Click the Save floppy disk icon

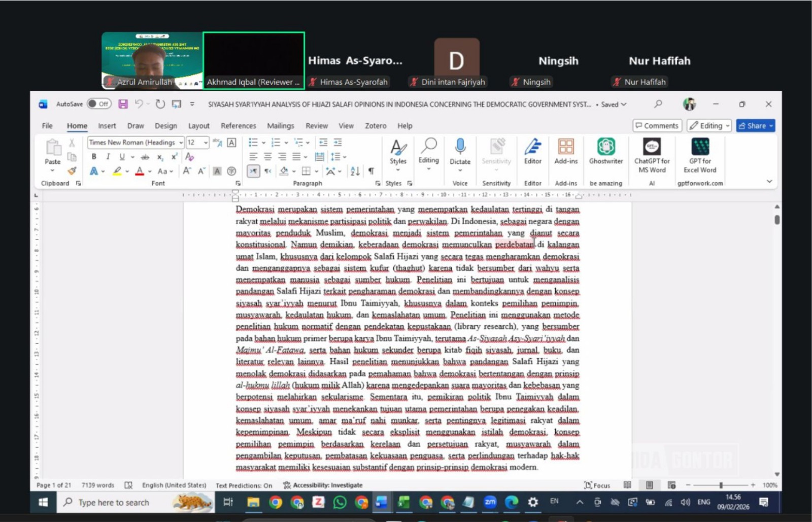coord(123,104)
